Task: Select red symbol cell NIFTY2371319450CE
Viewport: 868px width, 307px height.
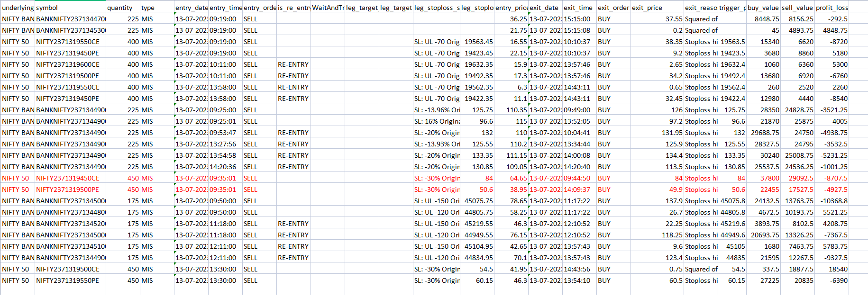Action: tap(70, 178)
